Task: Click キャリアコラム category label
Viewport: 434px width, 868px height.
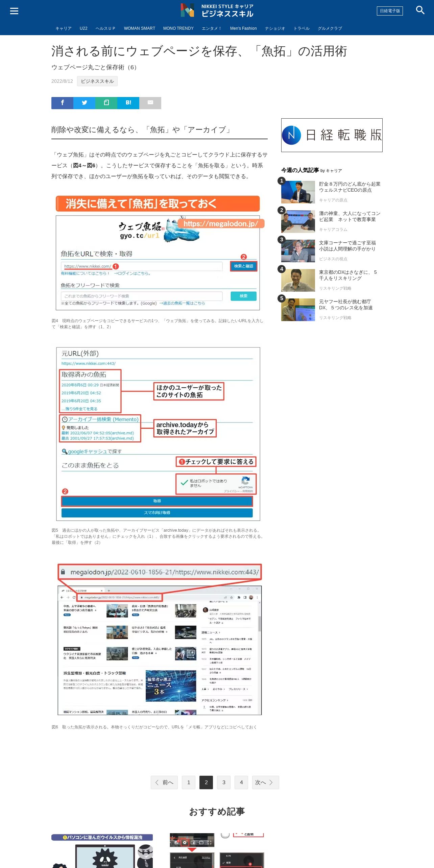Action: coord(333,230)
